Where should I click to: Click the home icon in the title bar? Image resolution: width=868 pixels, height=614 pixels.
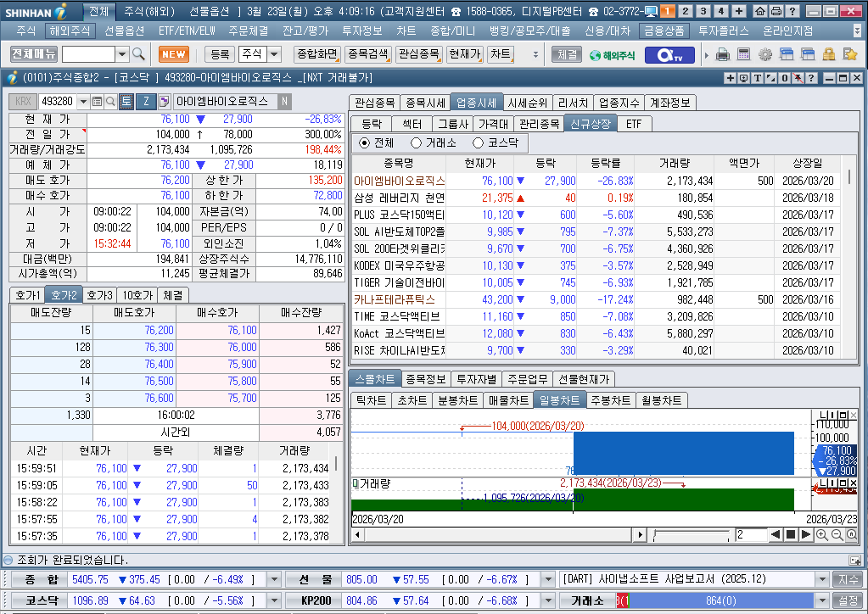tap(760, 11)
